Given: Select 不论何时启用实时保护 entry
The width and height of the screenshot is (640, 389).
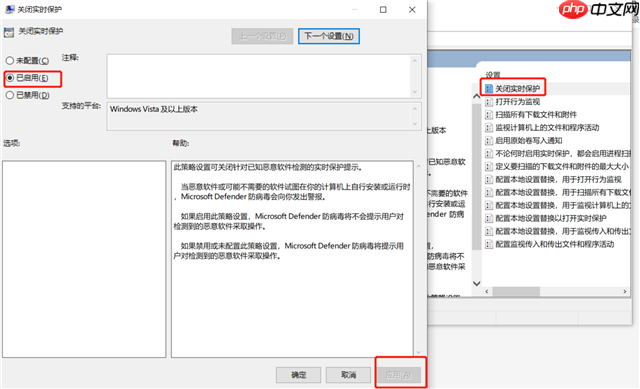Looking at the screenshot, I should click(x=562, y=153).
